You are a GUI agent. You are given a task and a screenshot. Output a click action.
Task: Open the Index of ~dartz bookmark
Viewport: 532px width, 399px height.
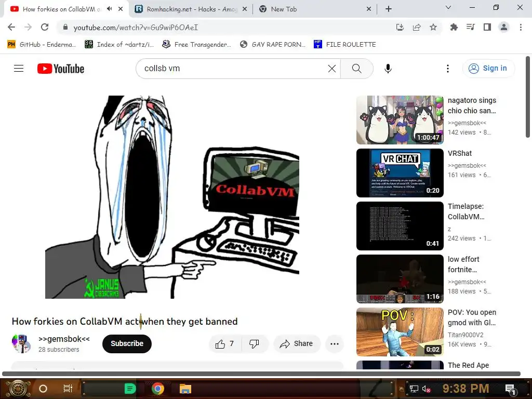(119, 45)
